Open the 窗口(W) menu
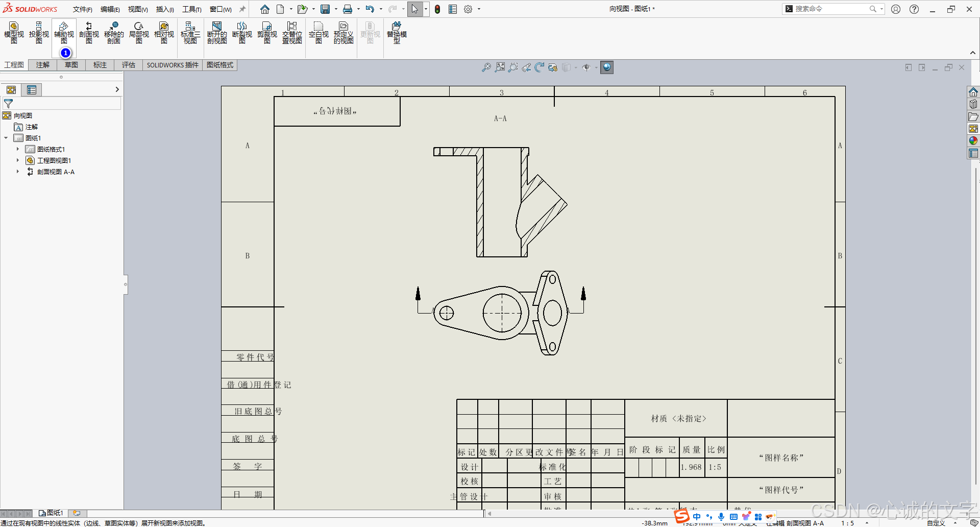Screen dimensions: 980x527 pos(220,9)
